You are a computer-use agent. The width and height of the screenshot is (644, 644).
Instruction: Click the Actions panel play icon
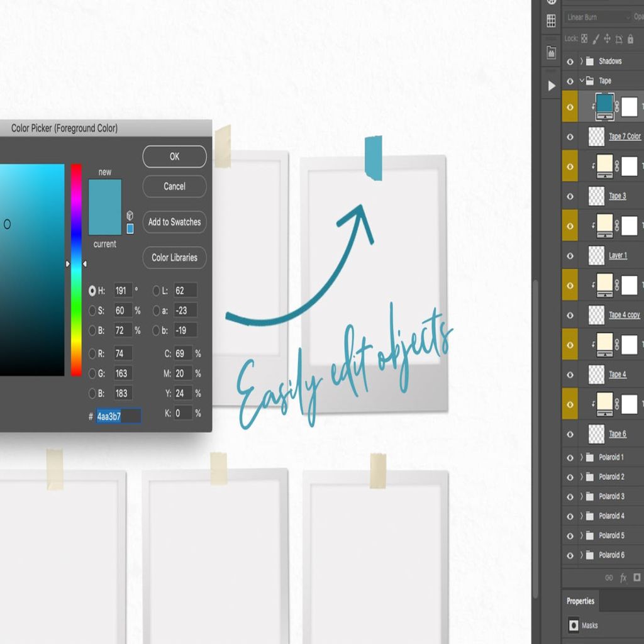tap(552, 86)
